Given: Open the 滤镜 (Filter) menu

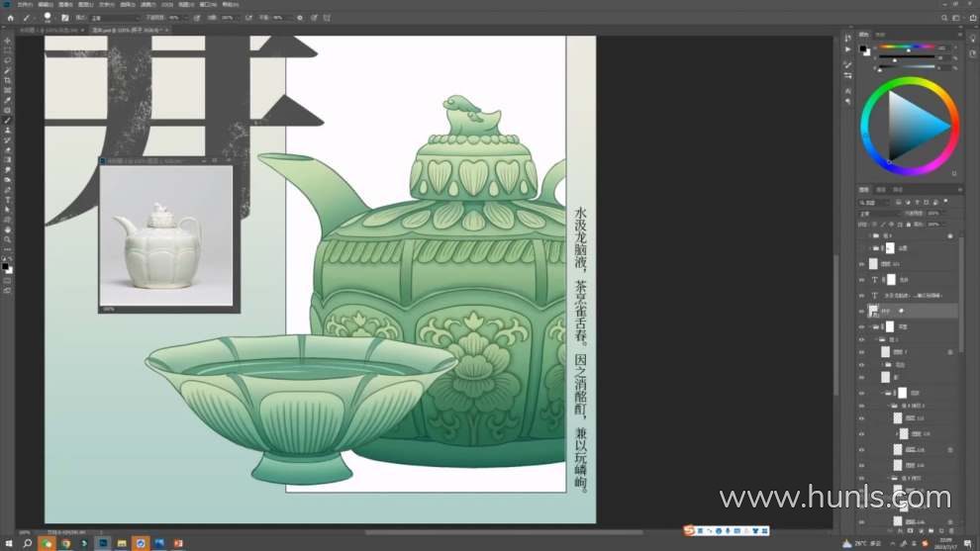Looking at the screenshot, I should (x=148, y=4).
